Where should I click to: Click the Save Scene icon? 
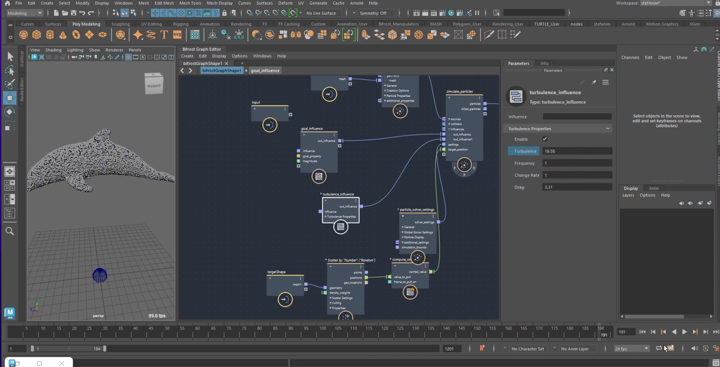[73, 13]
